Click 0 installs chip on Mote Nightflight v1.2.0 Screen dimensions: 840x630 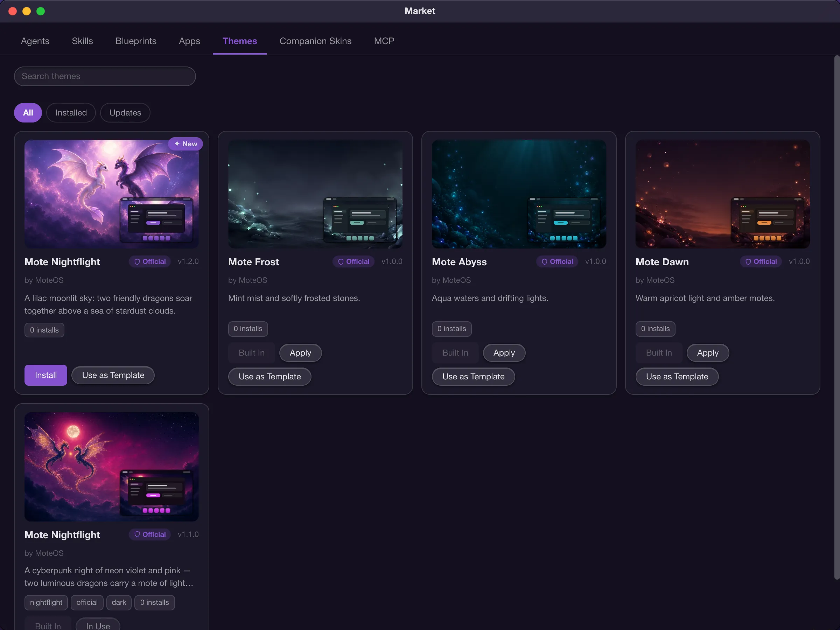point(44,330)
